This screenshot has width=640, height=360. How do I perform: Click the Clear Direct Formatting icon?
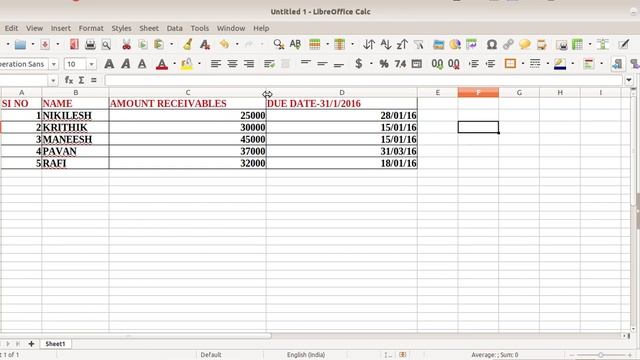tap(205, 44)
